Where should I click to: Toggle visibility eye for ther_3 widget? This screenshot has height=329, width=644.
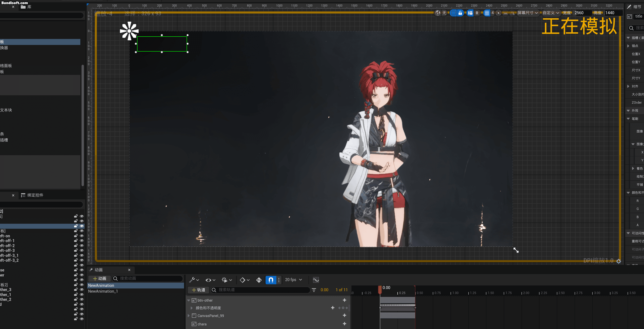click(82, 289)
